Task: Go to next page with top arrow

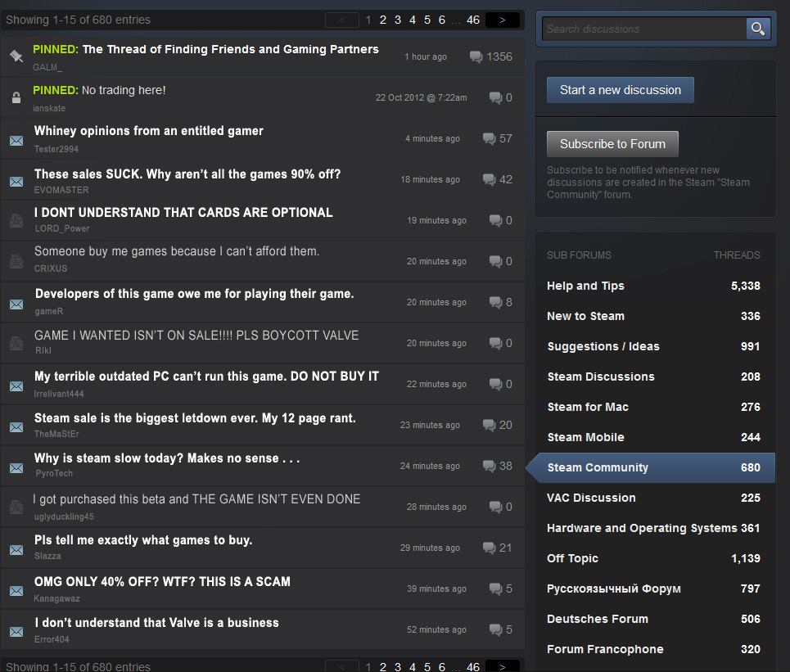Action: pos(502,20)
